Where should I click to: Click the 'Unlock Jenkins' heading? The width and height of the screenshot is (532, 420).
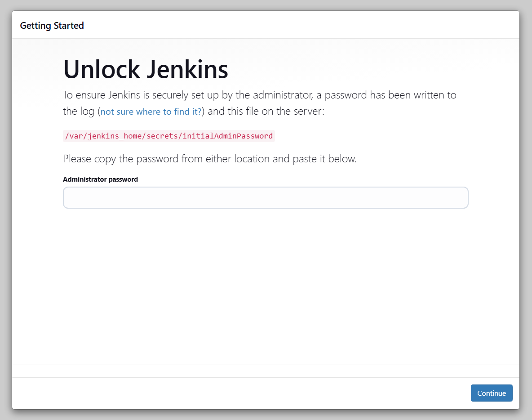[x=146, y=70]
